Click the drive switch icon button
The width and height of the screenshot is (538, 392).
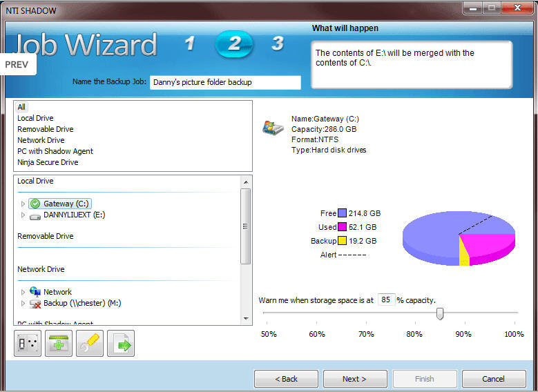pos(28,343)
